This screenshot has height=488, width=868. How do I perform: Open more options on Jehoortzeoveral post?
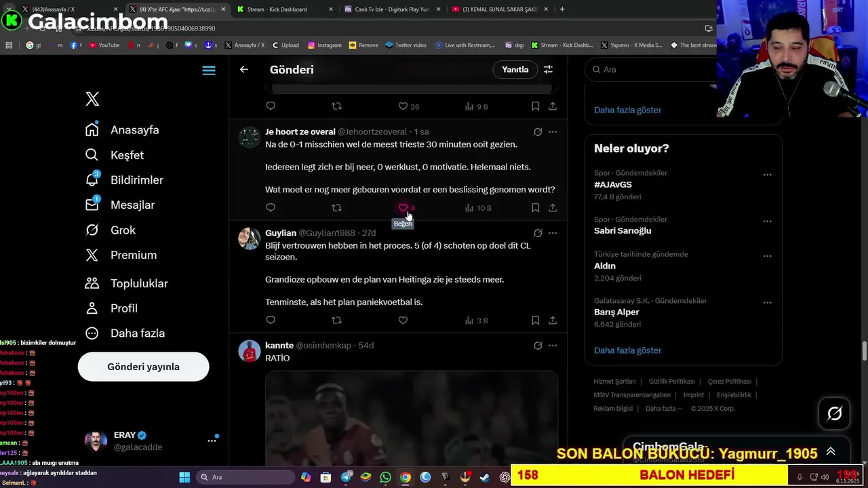tap(553, 131)
